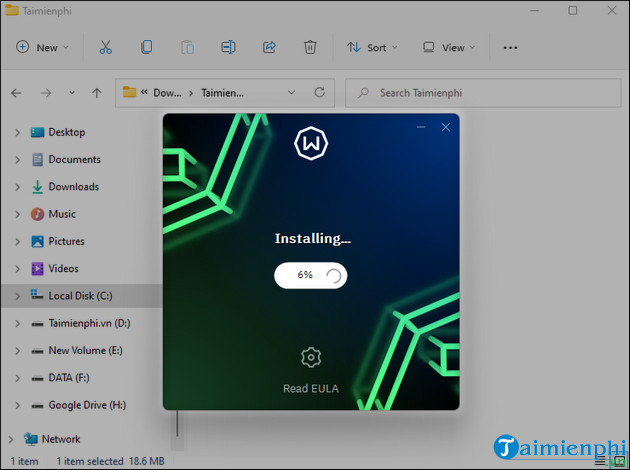Expand the New Volume (E:) node

[x=17, y=351]
